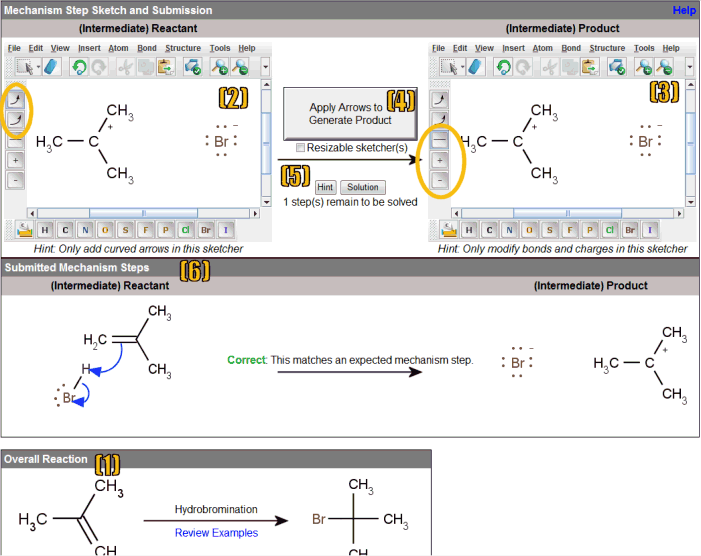Click paste icon in product sketcher toolbar

click(x=588, y=66)
